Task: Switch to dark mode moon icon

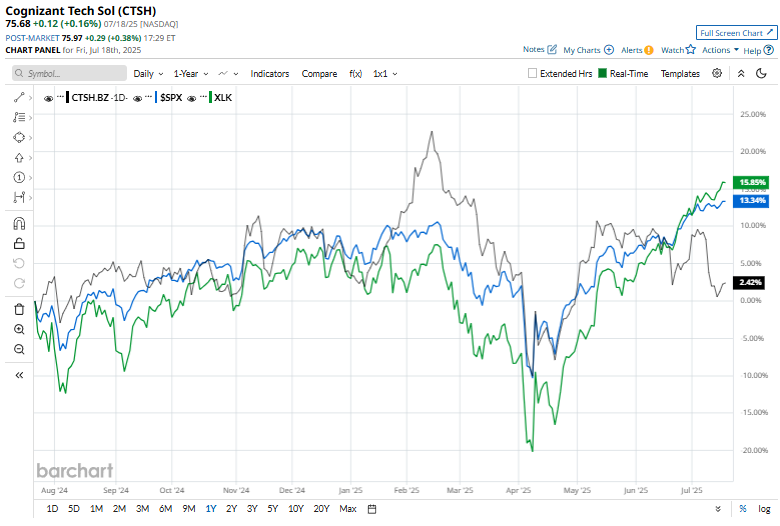Action: pos(761,74)
